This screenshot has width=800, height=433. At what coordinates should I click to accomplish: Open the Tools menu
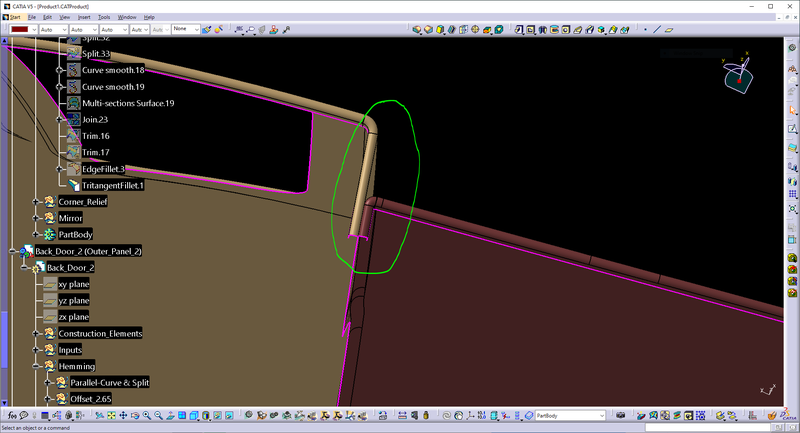104,17
